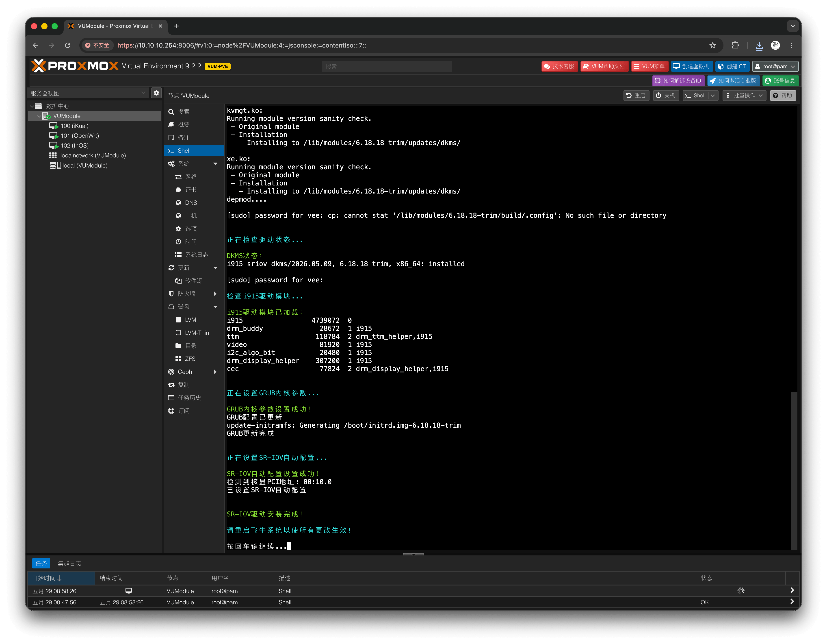Open the root@pam user dropdown
Image resolution: width=827 pixels, height=644 pixels.
tap(775, 66)
